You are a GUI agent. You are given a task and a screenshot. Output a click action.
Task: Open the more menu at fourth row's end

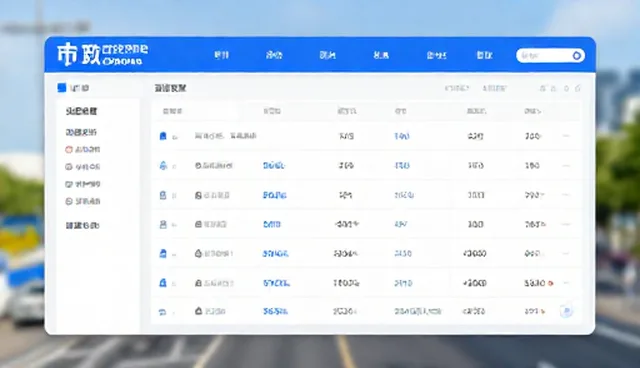[566, 224]
